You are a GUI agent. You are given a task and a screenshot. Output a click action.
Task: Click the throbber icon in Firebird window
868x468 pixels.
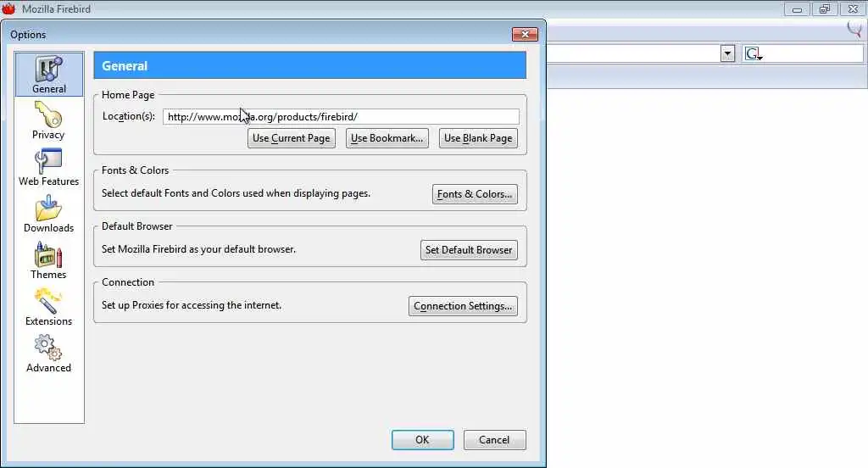855,29
